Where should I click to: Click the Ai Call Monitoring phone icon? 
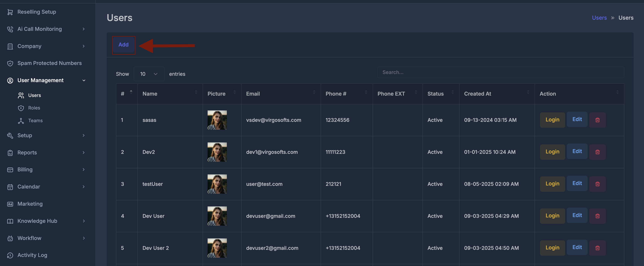pyautogui.click(x=10, y=29)
